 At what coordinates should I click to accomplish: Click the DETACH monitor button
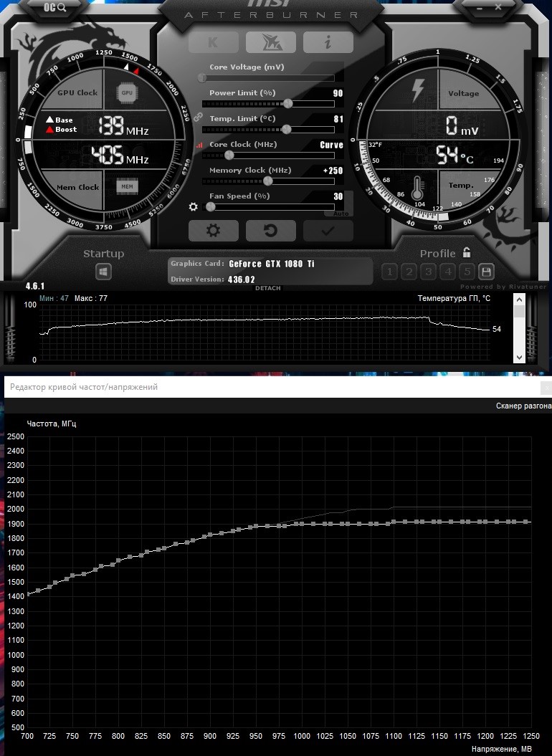tap(268, 288)
